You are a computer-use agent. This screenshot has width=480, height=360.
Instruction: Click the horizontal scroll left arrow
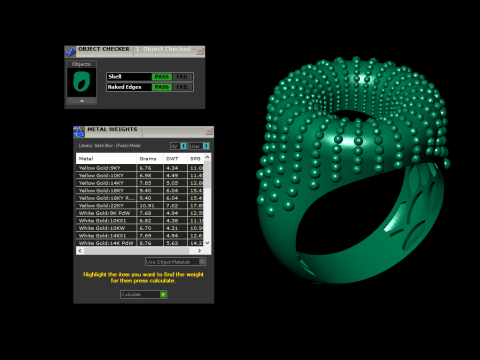(x=80, y=250)
